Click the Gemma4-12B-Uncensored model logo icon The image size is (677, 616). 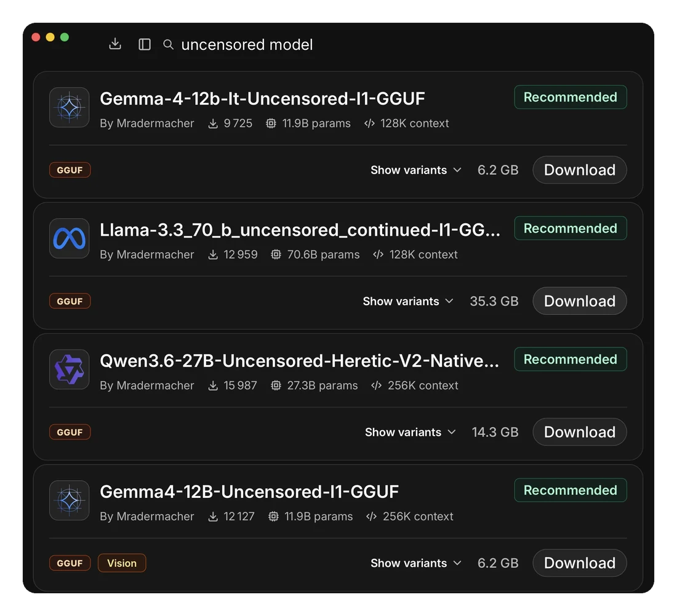(x=69, y=500)
